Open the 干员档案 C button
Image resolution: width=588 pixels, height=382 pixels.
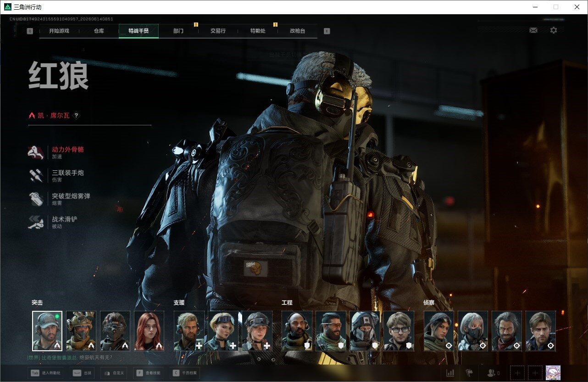point(185,373)
